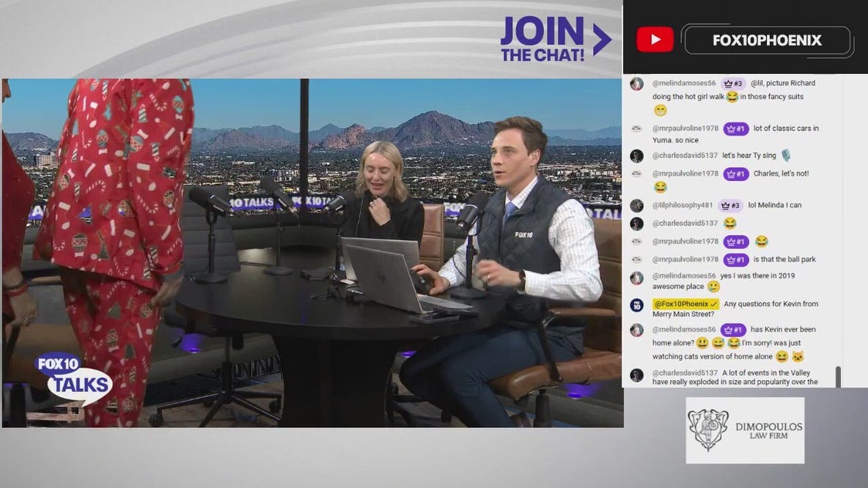The image size is (868, 488).
Task: Click the cat face emoji in chat
Action: pos(798,357)
